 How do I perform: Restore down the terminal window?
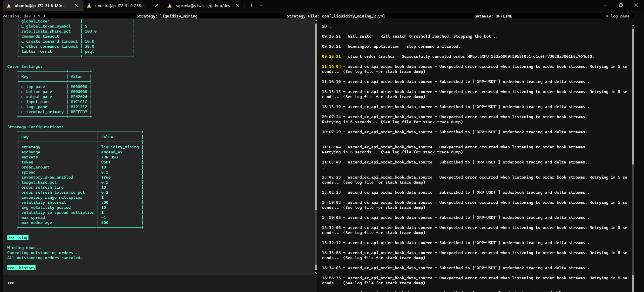pyautogui.click(x=621, y=5)
